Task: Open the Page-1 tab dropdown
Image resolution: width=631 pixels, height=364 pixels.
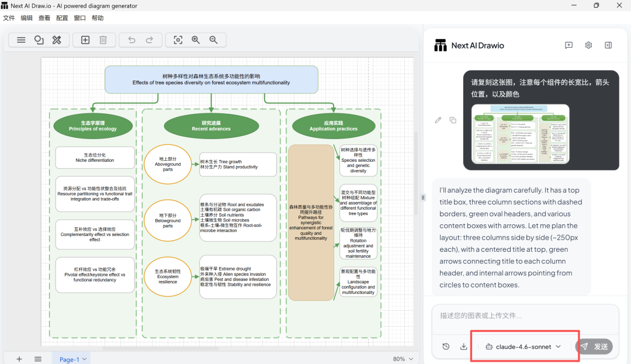Action: point(73,359)
